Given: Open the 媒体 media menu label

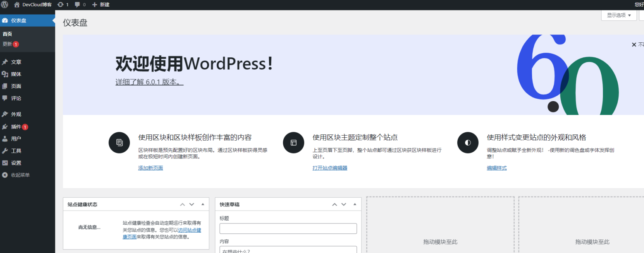Looking at the screenshot, I should [16, 74].
